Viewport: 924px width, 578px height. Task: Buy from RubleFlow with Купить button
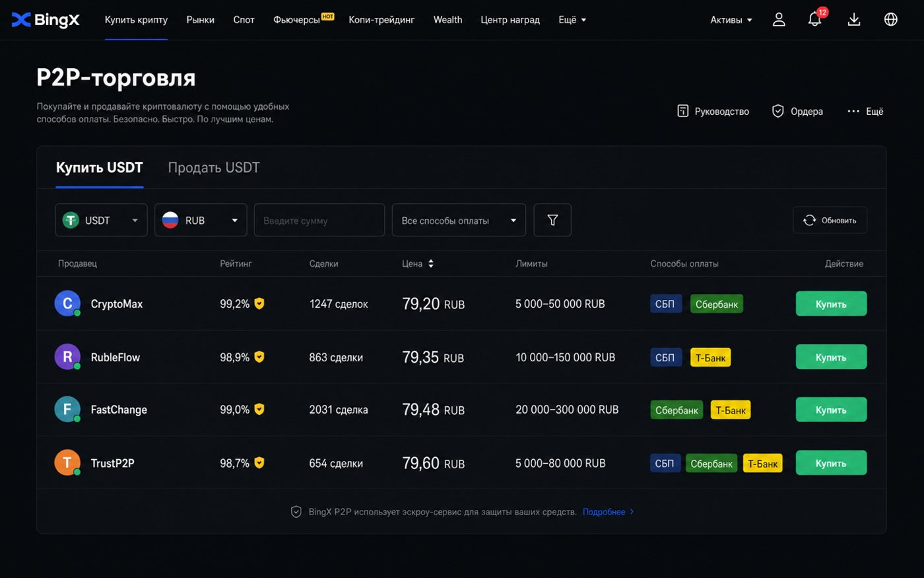tap(831, 357)
